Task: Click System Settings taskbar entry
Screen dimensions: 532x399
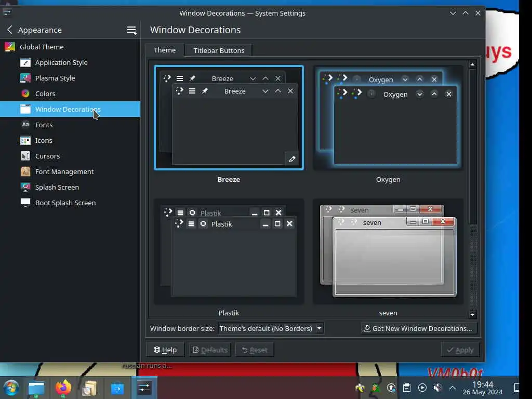Action: (144, 388)
